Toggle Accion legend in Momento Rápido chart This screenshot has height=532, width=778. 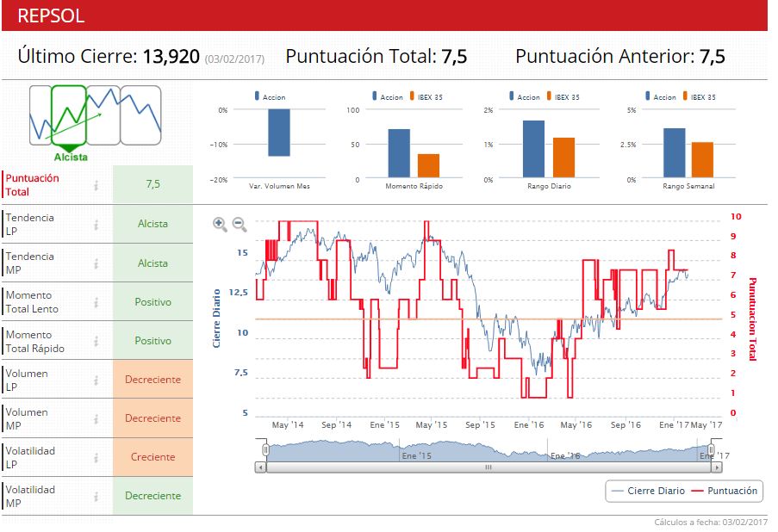point(388,96)
